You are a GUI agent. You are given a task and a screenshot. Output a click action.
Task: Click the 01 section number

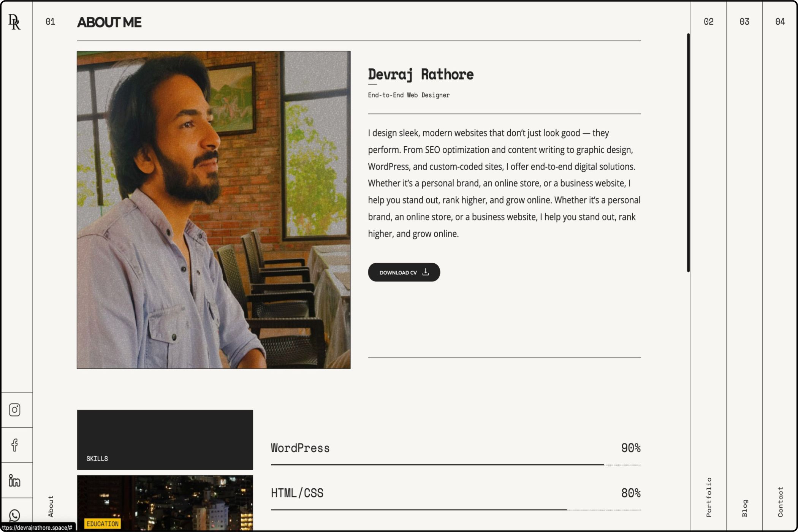click(50, 22)
